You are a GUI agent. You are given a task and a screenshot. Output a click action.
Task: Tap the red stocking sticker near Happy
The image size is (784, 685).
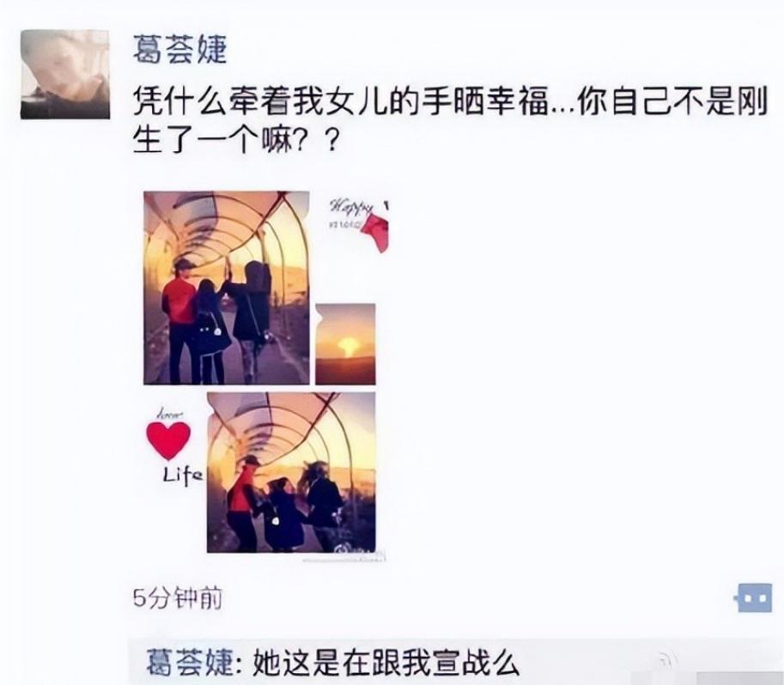click(x=376, y=229)
